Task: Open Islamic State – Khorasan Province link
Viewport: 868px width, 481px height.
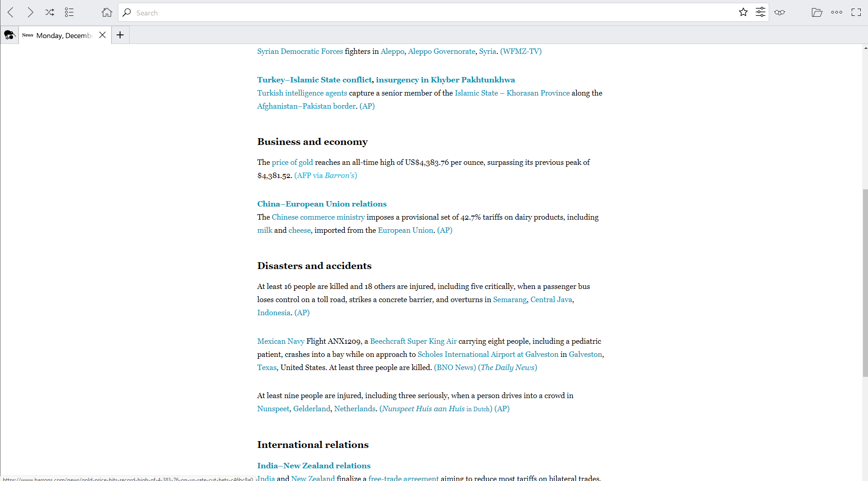Action: (512, 93)
